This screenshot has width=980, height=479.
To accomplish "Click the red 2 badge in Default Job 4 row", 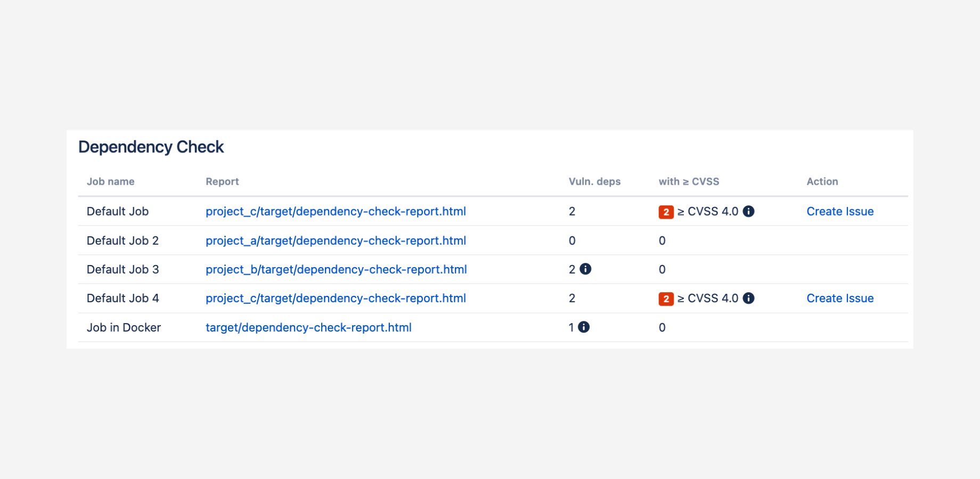I will [x=666, y=299].
